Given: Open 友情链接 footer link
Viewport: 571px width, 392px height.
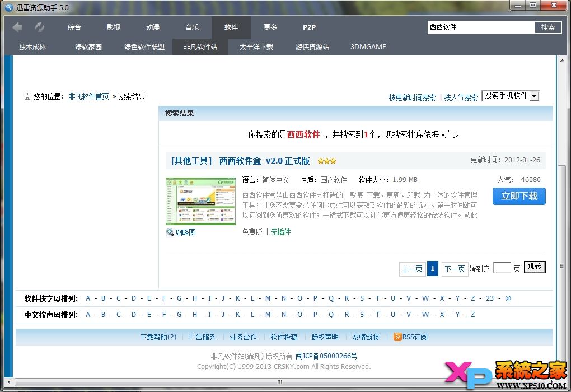Looking at the screenshot, I should pos(366,337).
